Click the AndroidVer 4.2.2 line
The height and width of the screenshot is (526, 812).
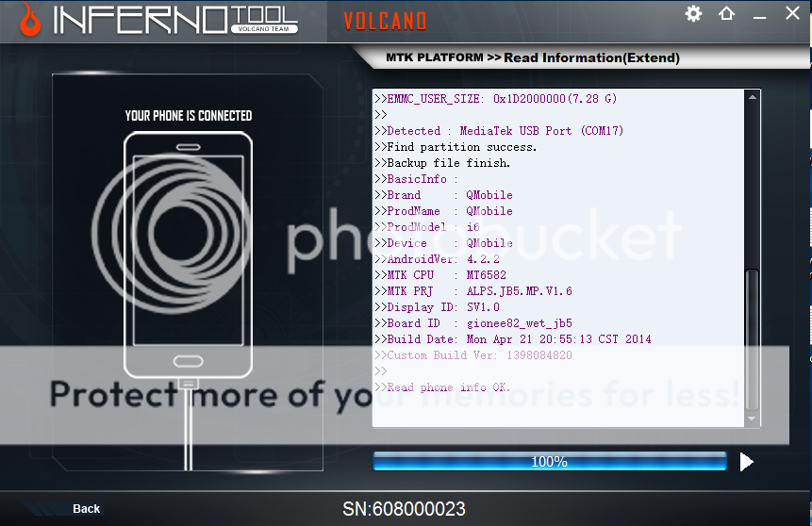(437, 259)
